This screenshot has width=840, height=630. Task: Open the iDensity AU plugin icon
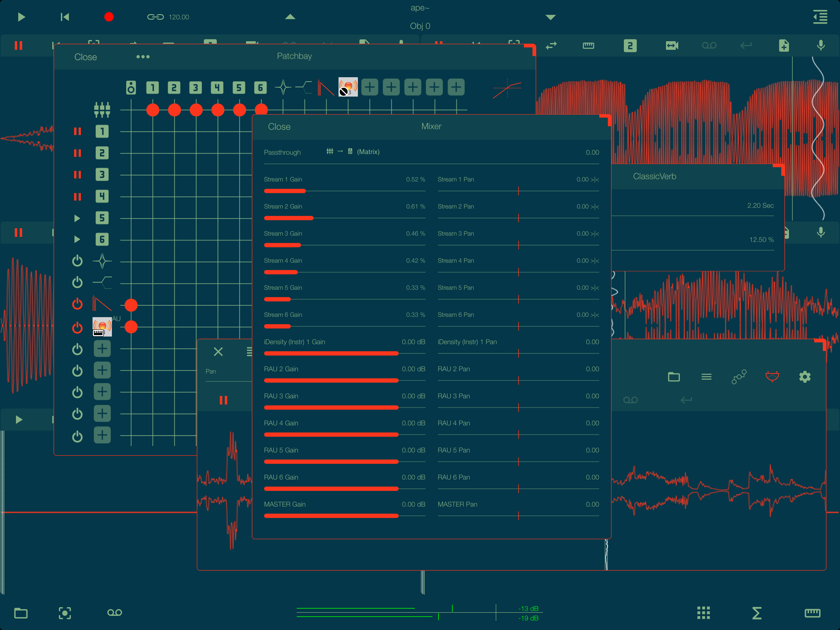[102, 327]
